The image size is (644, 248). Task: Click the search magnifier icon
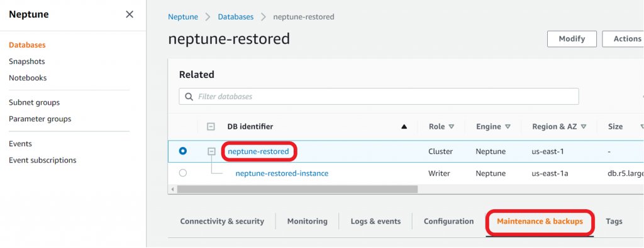pos(189,97)
